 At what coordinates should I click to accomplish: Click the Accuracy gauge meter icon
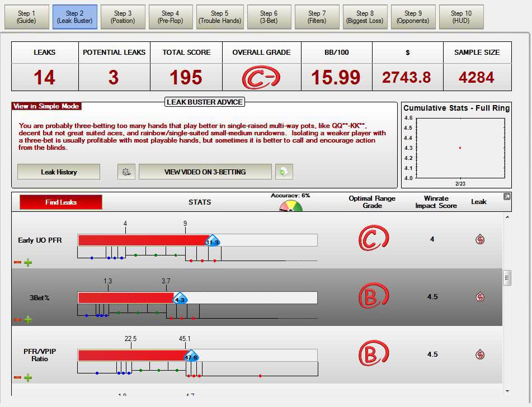click(290, 206)
